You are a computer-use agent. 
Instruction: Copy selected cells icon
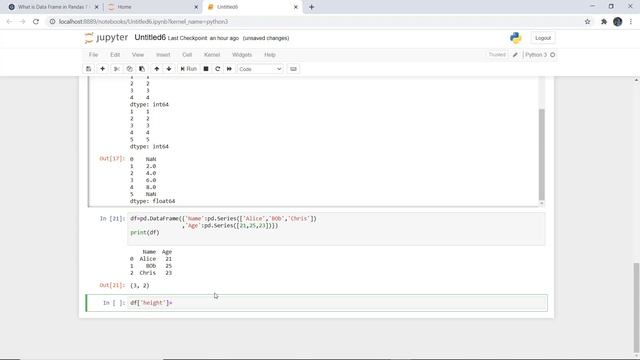click(129, 69)
